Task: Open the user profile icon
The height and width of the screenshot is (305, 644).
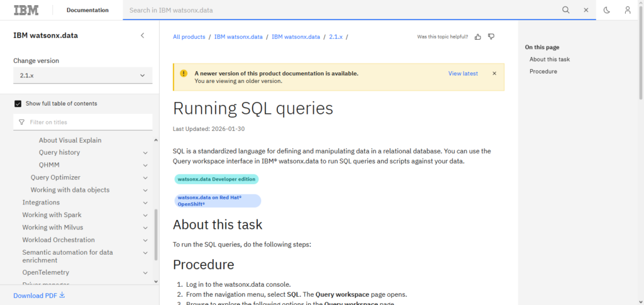Action: (628, 10)
